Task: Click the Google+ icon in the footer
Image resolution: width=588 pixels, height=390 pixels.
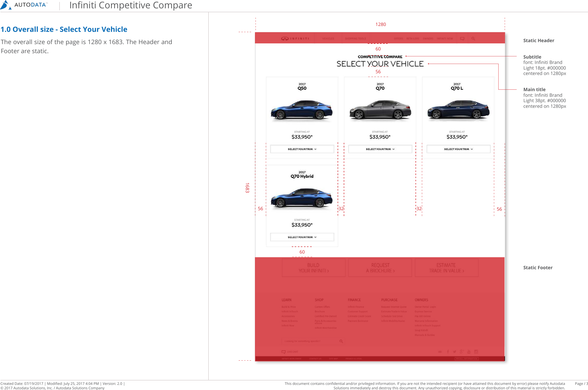Action: tap(462, 352)
